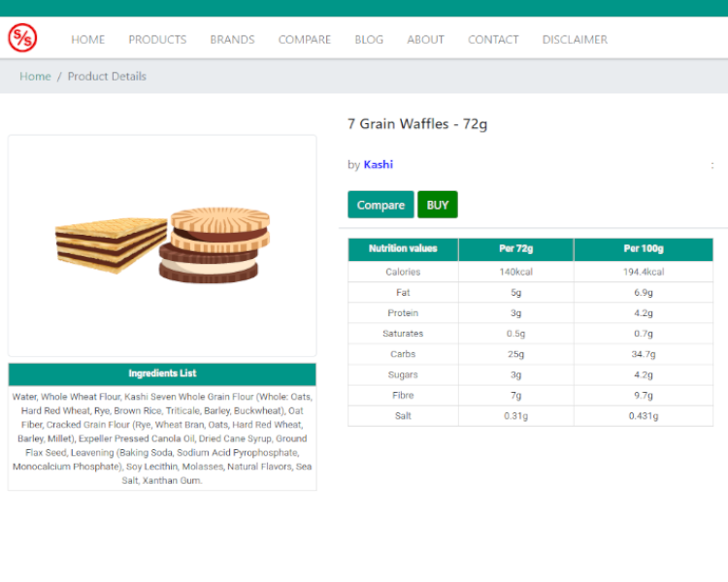The height and width of the screenshot is (582, 728).
Task: Click the Per 100g column header
Action: click(x=644, y=249)
